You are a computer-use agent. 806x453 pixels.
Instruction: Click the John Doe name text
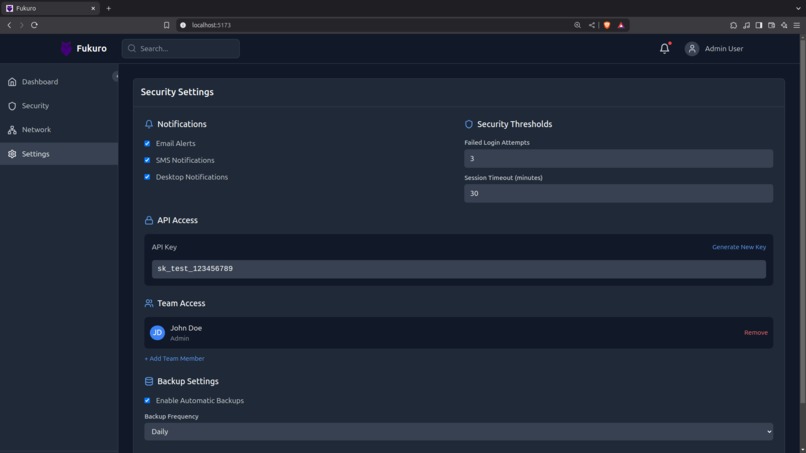186,328
